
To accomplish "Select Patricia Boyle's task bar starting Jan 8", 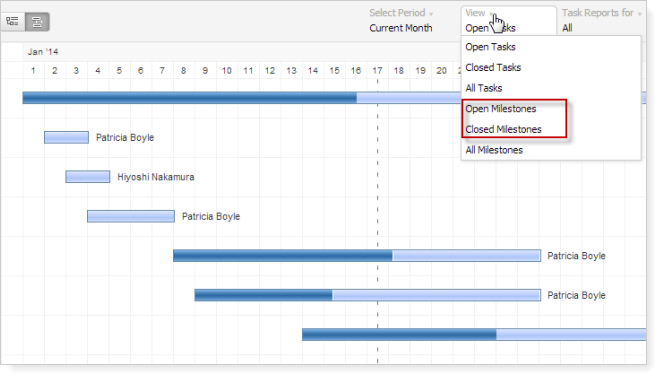I will 357,256.
